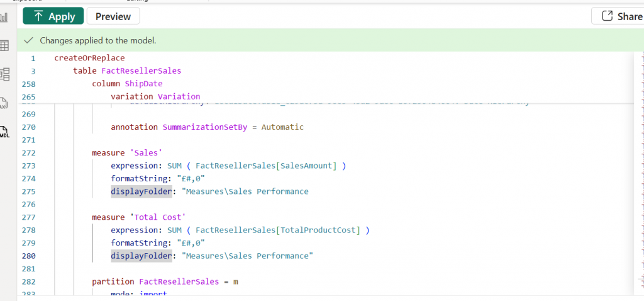The height and width of the screenshot is (301, 644).
Task: Switch to Table view icon
Action: pyautogui.click(x=4, y=45)
